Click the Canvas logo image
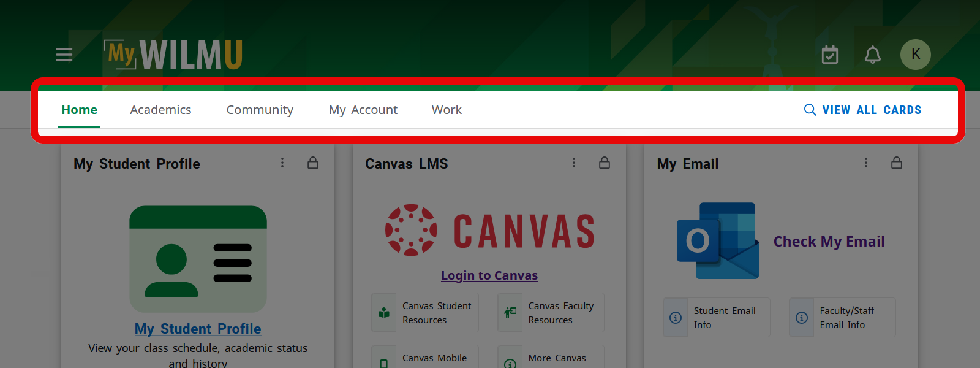This screenshot has height=368, width=980. tap(490, 231)
